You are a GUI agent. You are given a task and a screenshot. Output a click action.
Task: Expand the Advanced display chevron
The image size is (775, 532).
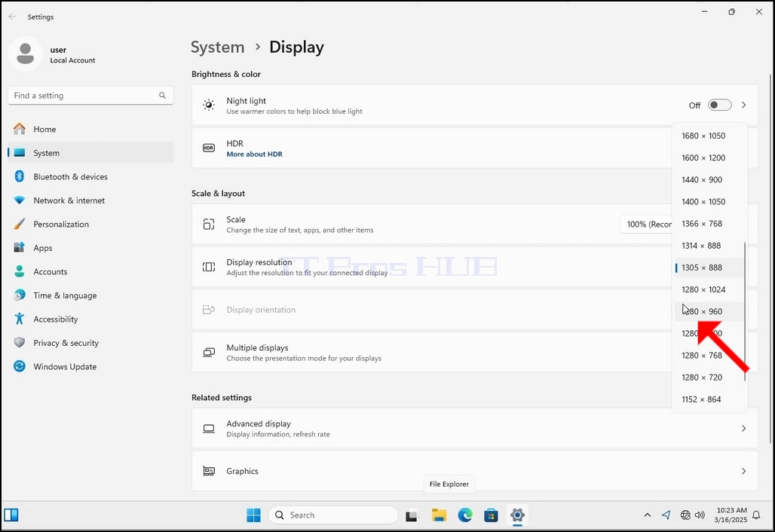coord(743,428)
